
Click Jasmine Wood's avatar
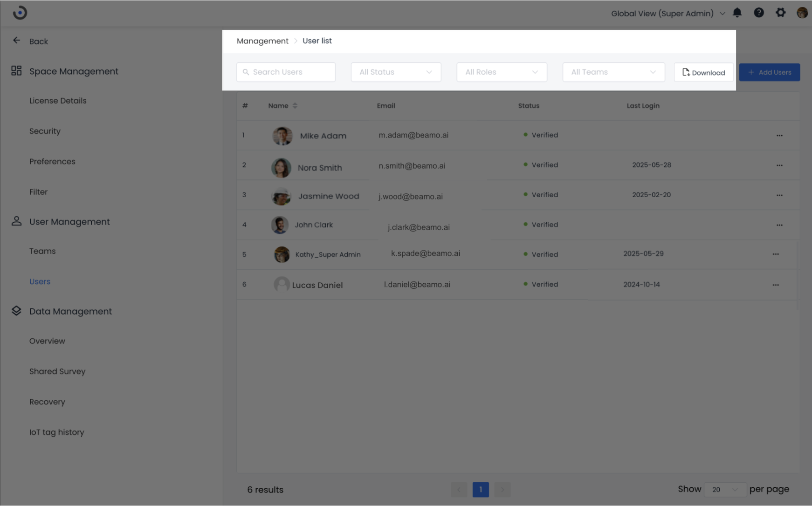(281, 196)
